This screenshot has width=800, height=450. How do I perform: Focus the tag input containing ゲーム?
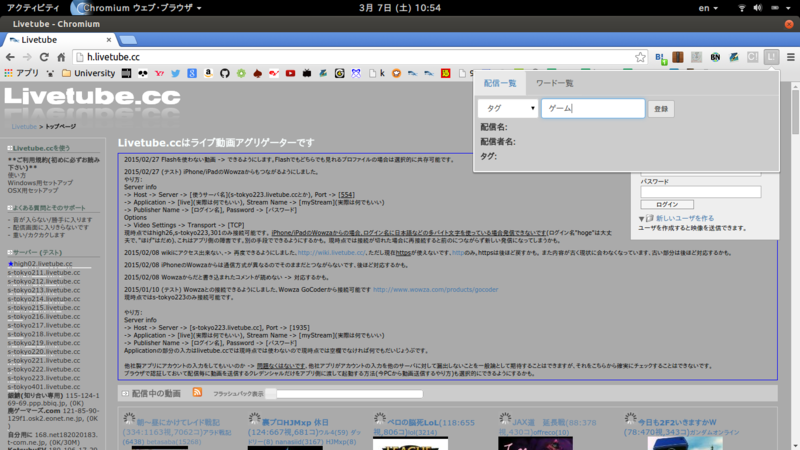(593, 108)
